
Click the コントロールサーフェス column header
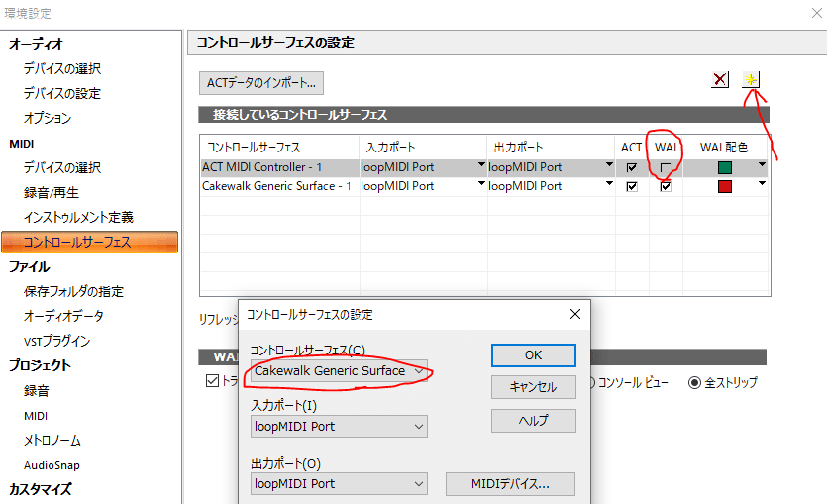[x=279, y=148]
